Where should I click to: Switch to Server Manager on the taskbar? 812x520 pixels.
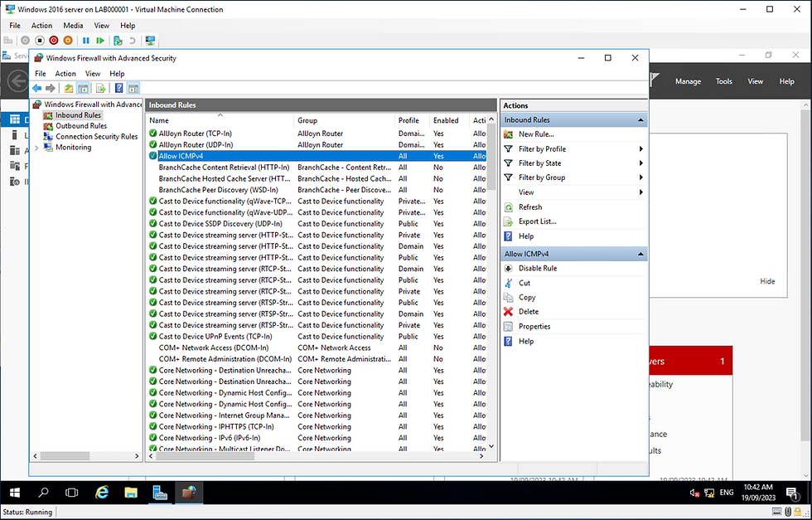click(x=160, y=493)
